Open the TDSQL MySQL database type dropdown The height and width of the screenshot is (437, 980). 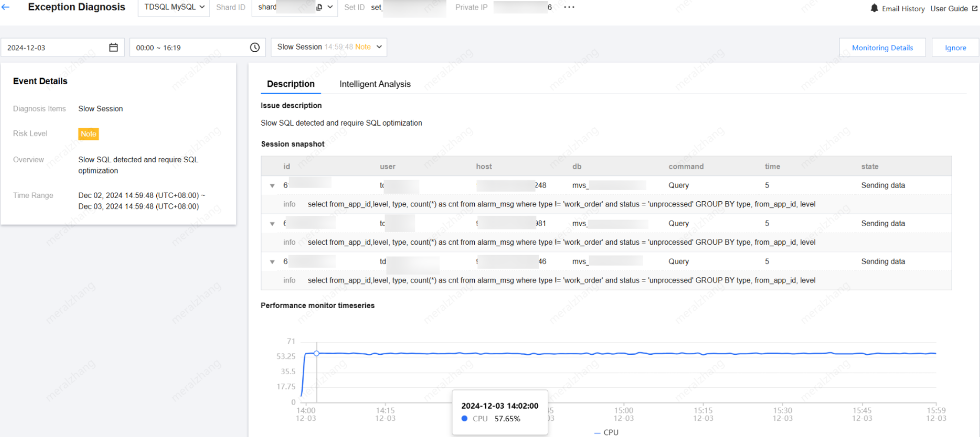tap(174, 7)
